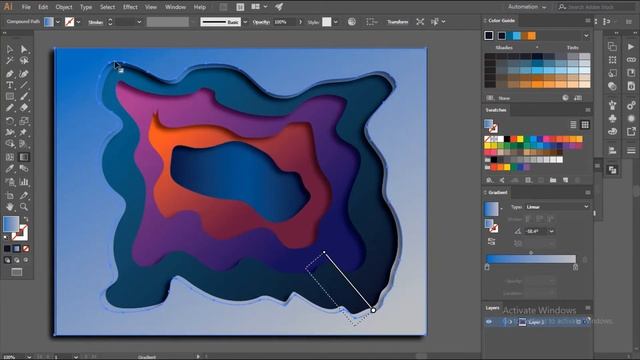
Task: Select the Zoom tool magnifier
Action: 24,207
